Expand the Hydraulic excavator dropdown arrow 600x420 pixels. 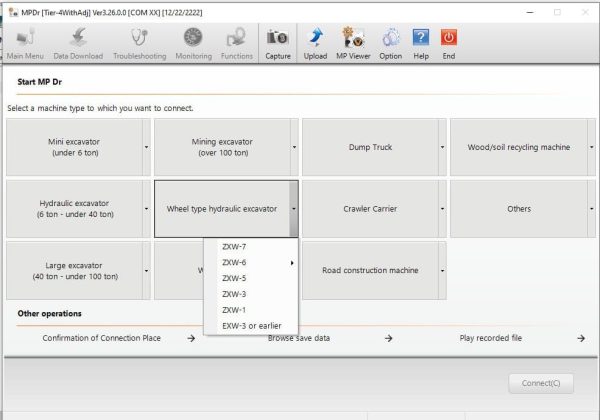[x=147, y=209]
